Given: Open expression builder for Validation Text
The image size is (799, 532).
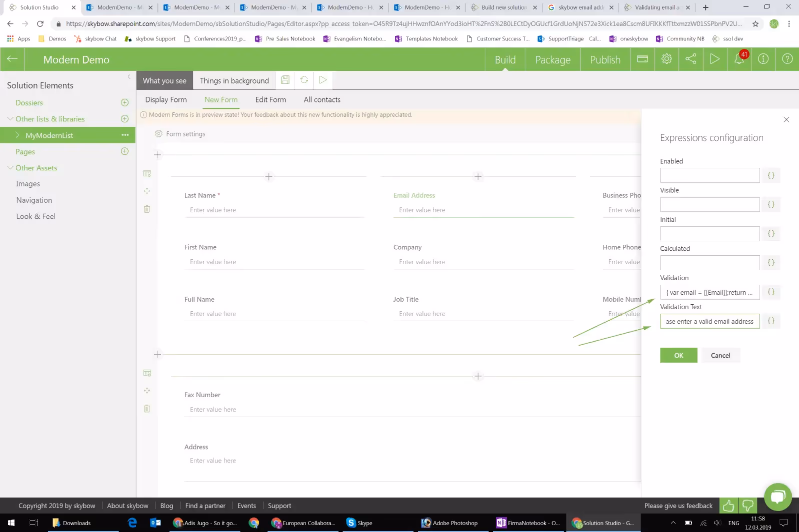Looking at the screenshot, I should tap(771, 321).
